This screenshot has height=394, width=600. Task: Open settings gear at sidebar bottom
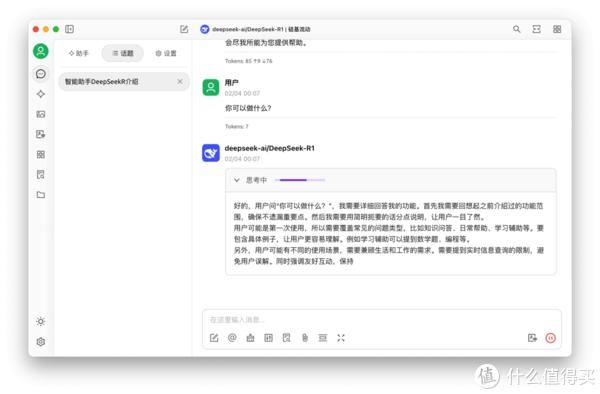click(41, 342)
